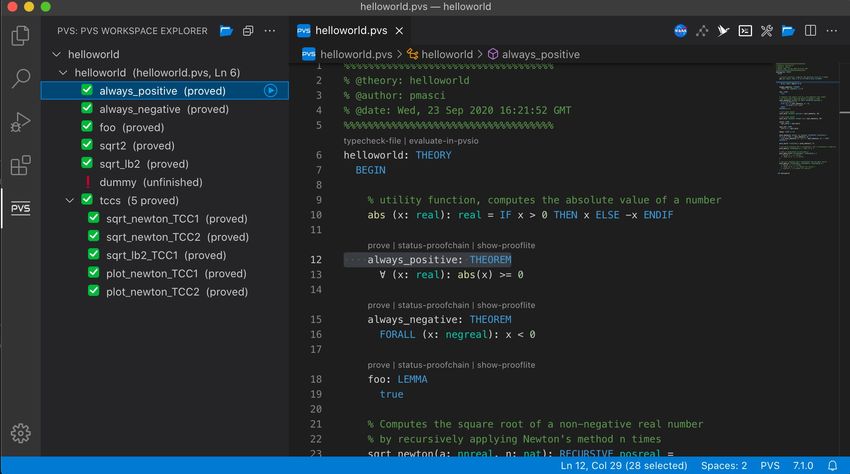This screenshot has height=474, width=850.
Task: Click Spaces: 2 indentation status
Action: (x=724, y=465)
